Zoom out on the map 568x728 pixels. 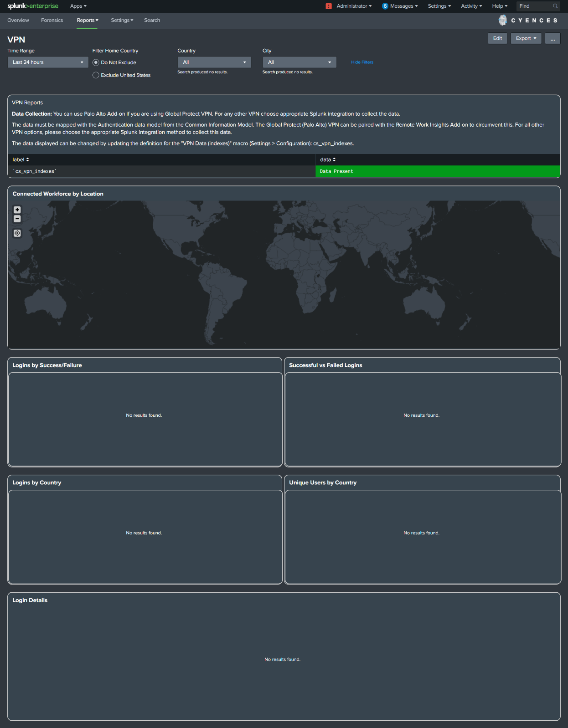coord(17,219)
